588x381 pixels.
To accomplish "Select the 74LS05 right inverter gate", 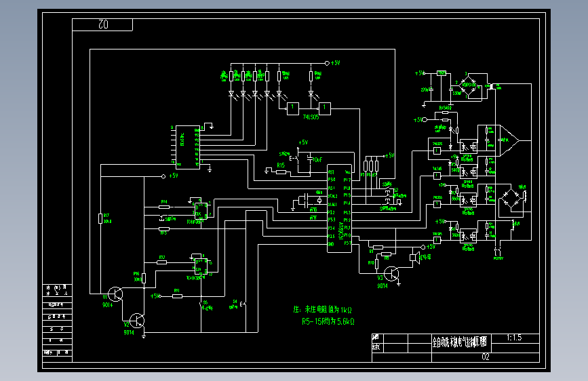I will click(x=324, y=108).
